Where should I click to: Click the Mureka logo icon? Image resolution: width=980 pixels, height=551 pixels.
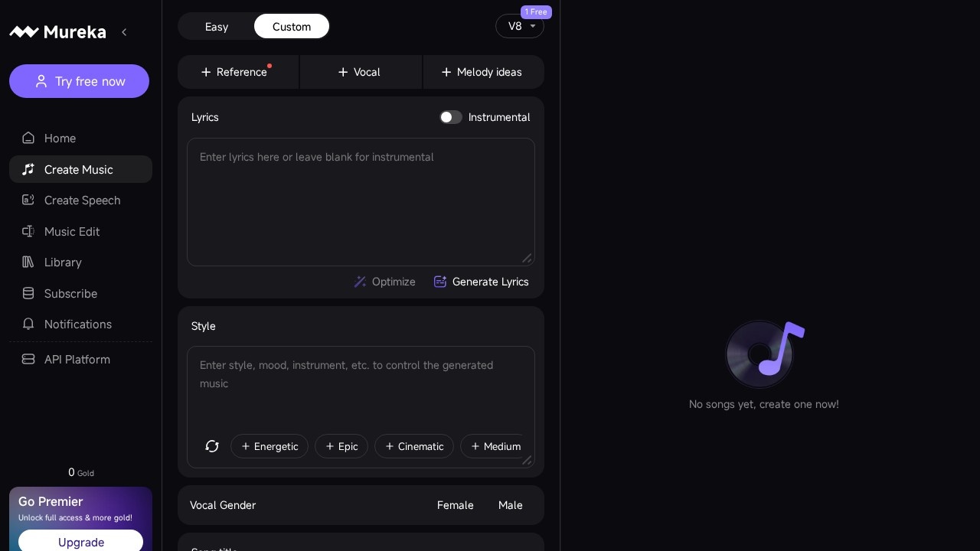[x=24, y=32]
